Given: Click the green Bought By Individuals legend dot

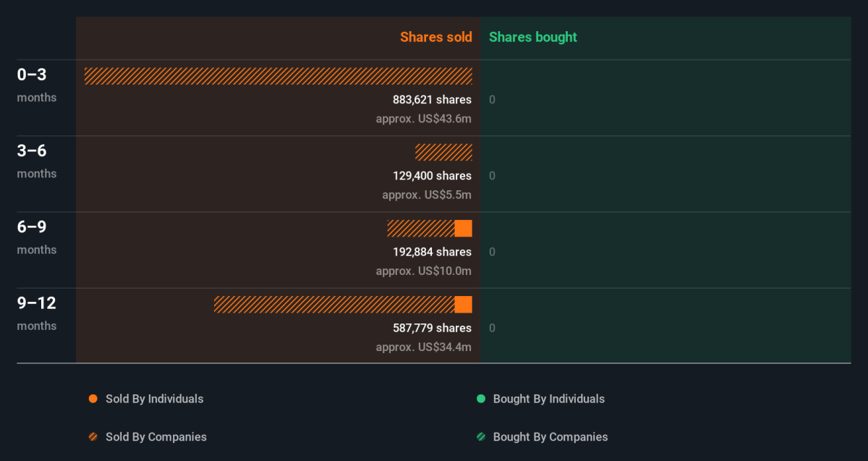Looking at the screenshot, I should click(481, 399).
